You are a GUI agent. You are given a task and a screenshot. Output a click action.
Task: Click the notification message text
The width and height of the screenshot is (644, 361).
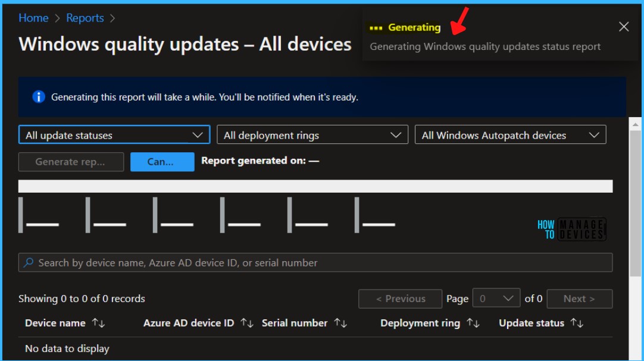coord(485,47)
